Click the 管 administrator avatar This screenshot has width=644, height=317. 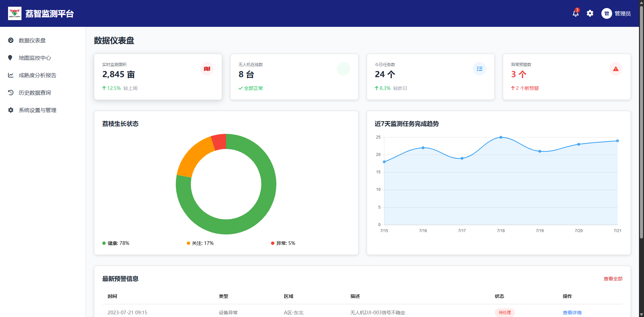coord(606,13)
